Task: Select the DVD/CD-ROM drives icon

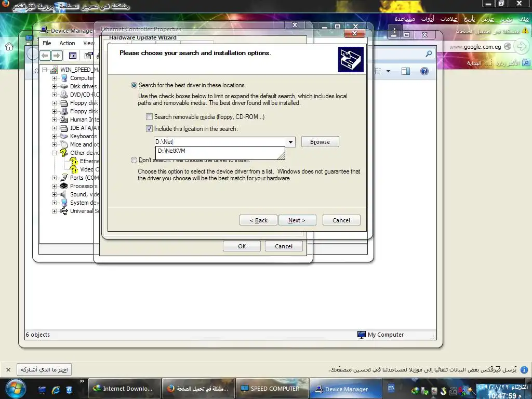Action: click(x=64, y=95)
